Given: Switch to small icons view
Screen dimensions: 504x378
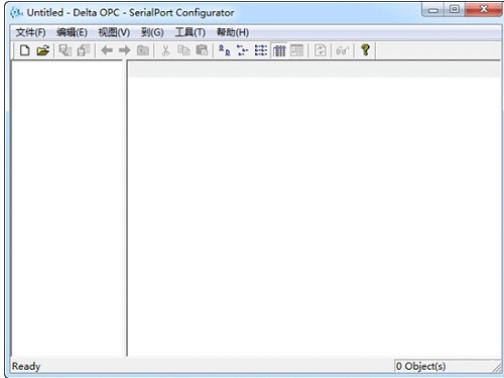Looking at the screenshot, I should (x=242, y=51).
